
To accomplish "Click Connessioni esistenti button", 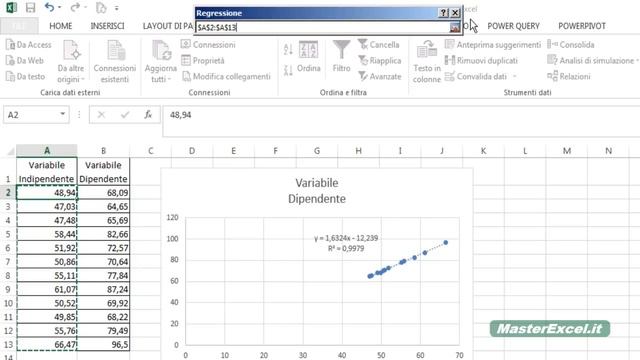I will 115,62.
